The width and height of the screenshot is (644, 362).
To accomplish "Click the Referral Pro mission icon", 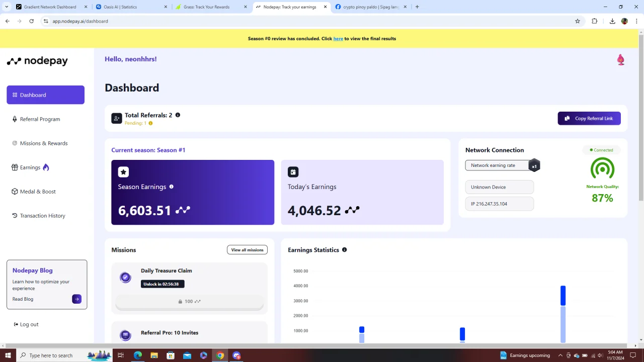I will tap(125, 335).
